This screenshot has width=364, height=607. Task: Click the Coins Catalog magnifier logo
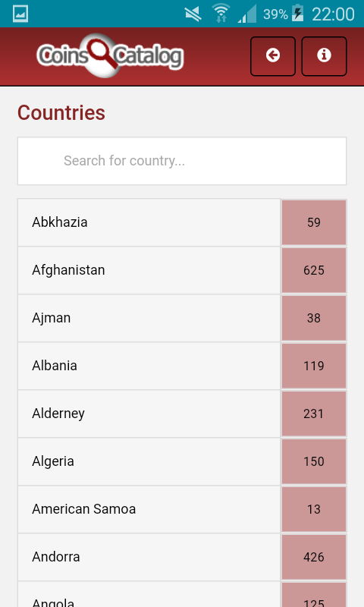click(x=110, y=55)
